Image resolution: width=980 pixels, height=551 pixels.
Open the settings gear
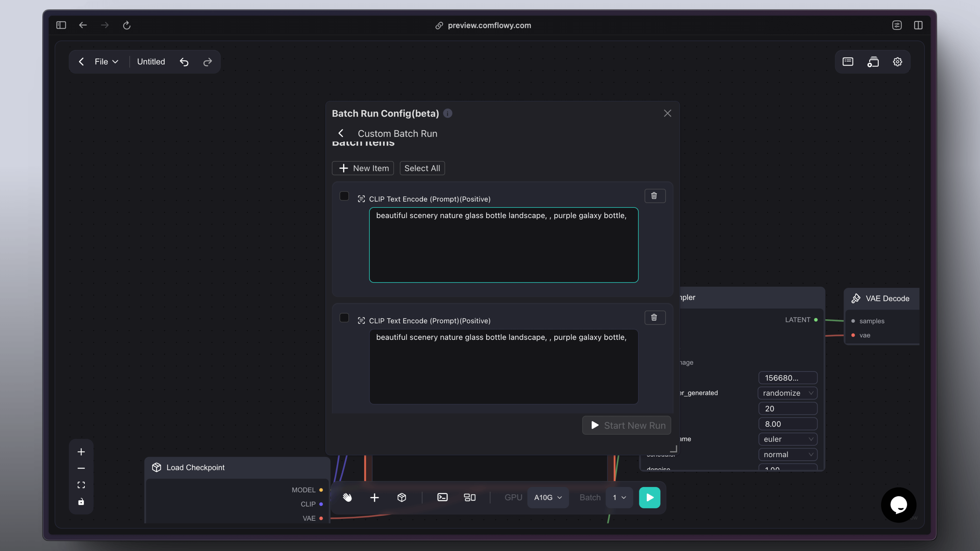pos(898,61)
